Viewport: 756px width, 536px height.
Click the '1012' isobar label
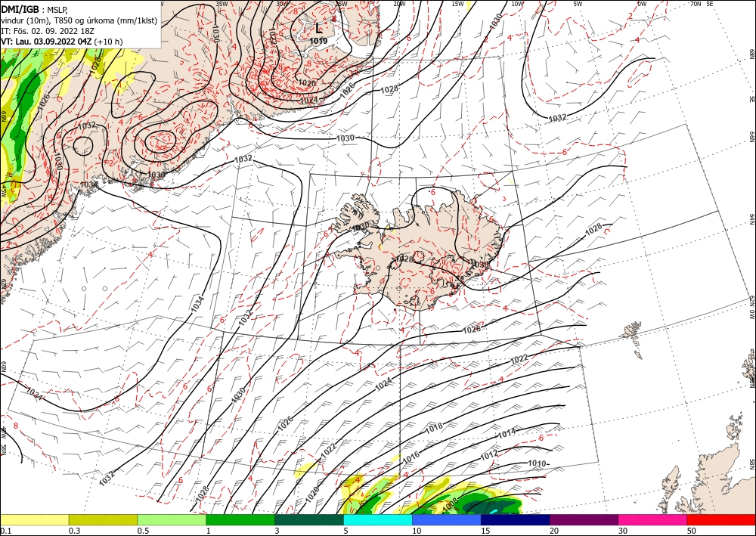(x=489, y=454)
